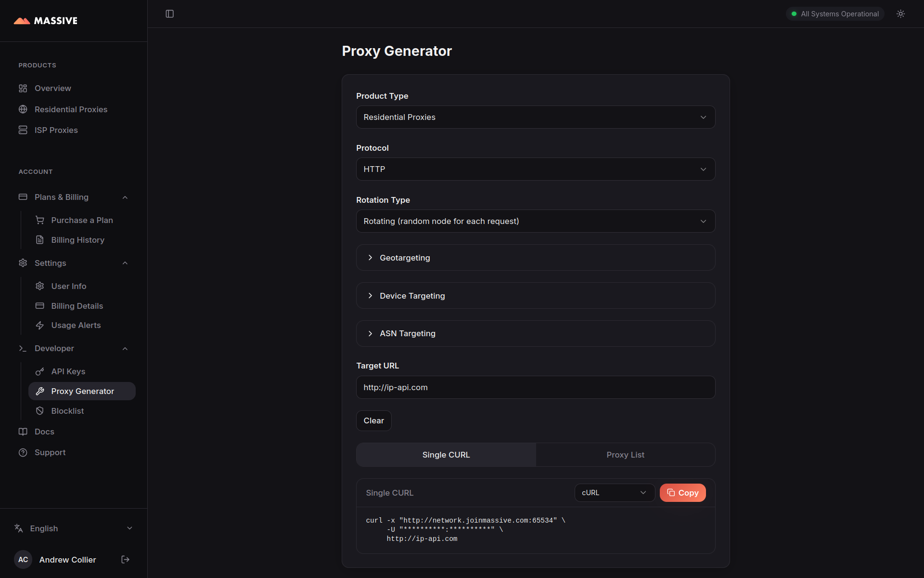Switch to the Proxy List tab
Viewport: 924px width, 578px height.
click(x=625, y=455)
